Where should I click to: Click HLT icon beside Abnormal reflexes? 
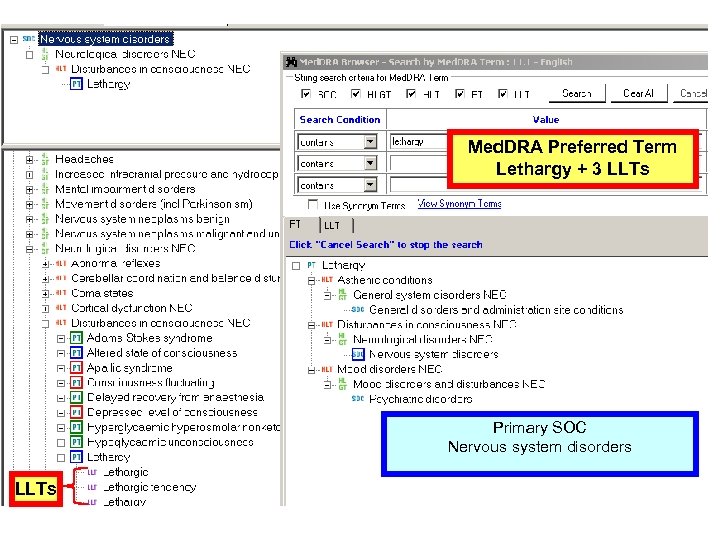(x=61, y=263)
